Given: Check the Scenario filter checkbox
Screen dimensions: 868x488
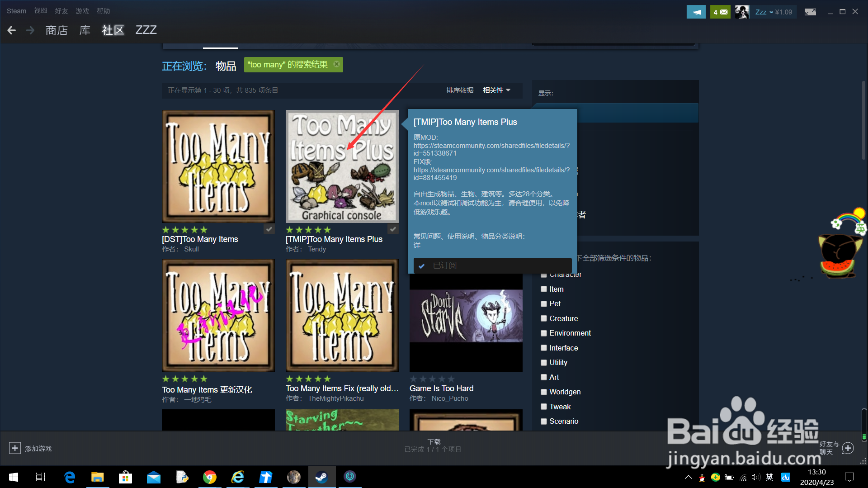Looking at the screenshot, I should pyautogui.click(x=544, y=421).
